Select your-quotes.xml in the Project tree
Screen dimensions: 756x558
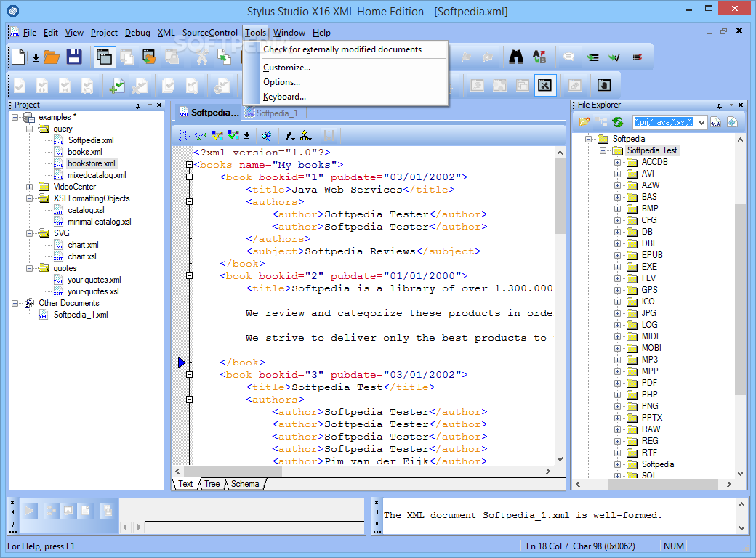[x=94, y=280]
